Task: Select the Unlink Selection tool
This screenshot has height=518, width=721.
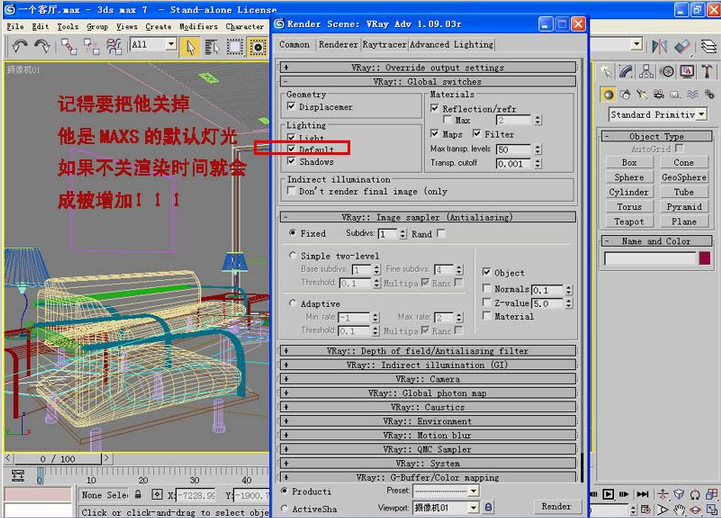Action: click(x=92, y=46)
